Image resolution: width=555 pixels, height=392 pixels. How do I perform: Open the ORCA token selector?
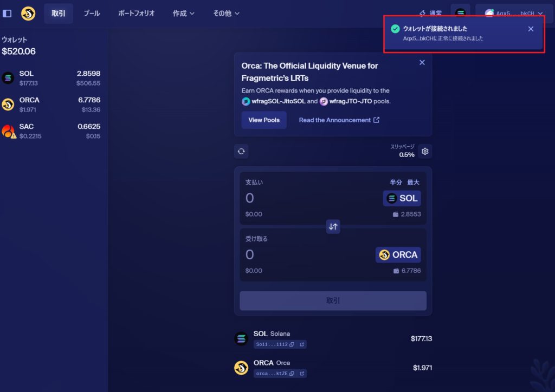pyautogui.click(x=398, y=255)
